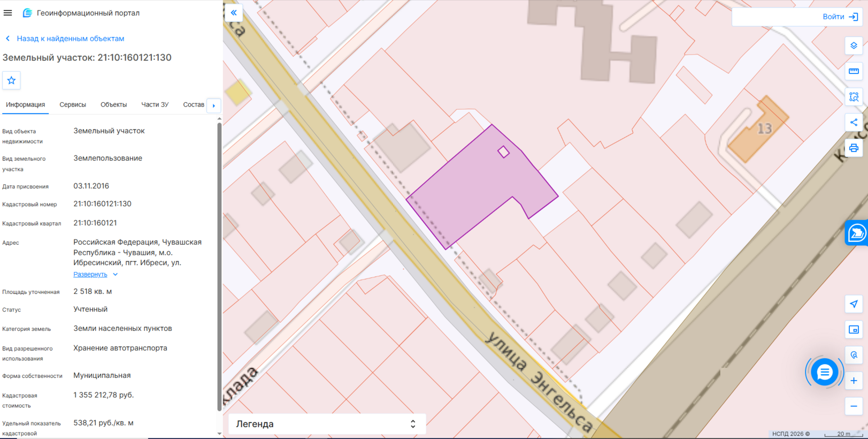Switch to the Части ЗУ tab
The image size is (868, 439).
[155, 105]
